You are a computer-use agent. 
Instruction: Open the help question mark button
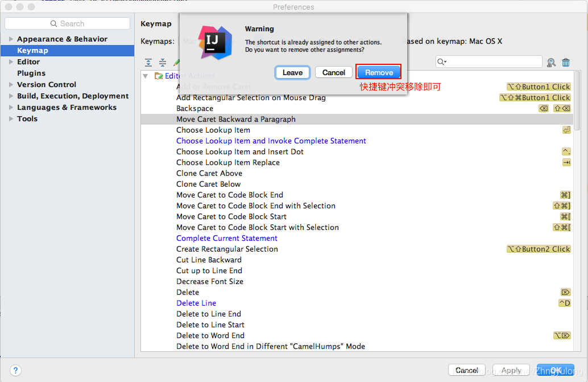[x=15, y=371]
